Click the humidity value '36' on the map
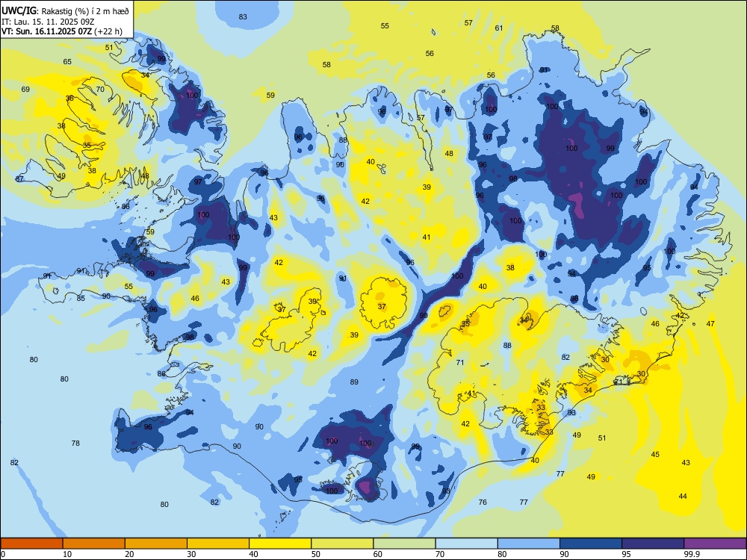 click(69, 98)
